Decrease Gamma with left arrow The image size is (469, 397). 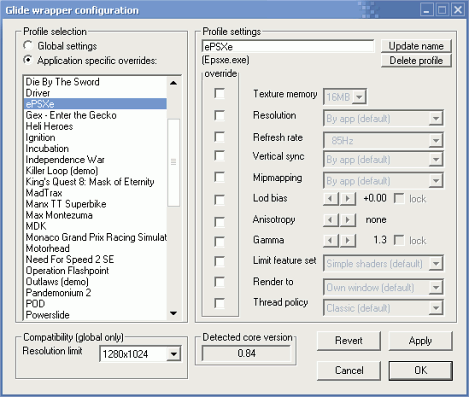[331, 240]
